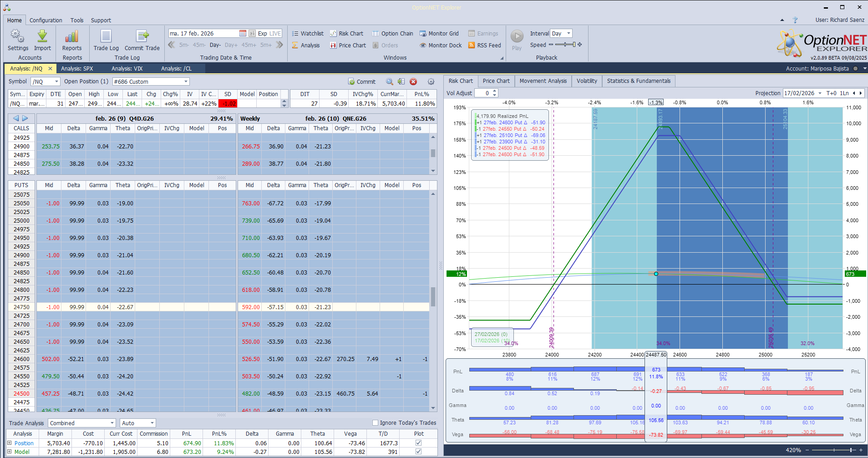Open the trading date calendar picker
868x458 pixels.
coord(243,33)
